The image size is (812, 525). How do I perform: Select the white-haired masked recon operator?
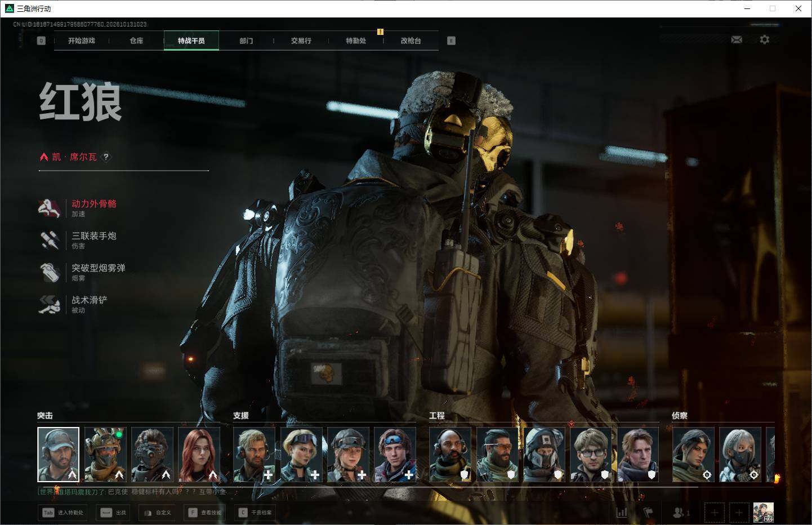tap(740, 455)
